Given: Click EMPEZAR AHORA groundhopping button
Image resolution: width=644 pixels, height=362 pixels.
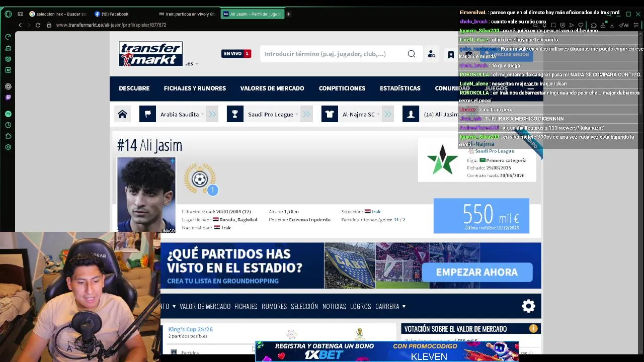Looking at the screenshot, I should click(x=476, y=272).
